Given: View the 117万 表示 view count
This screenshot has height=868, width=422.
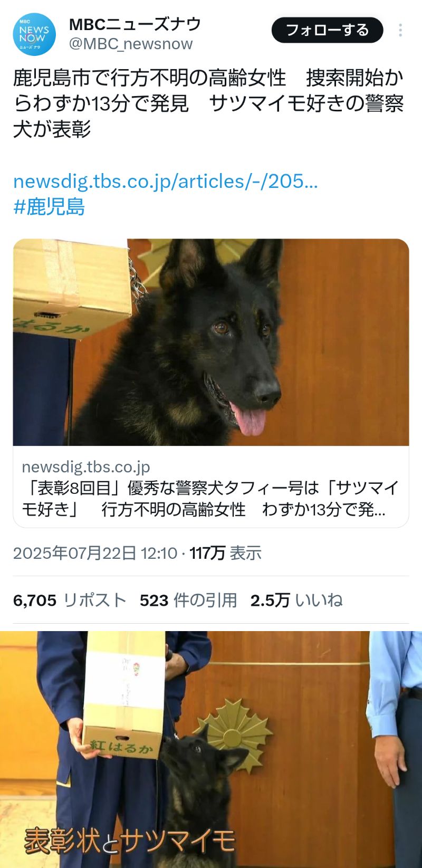Looking at the screenshot, I should pos(226,553).
